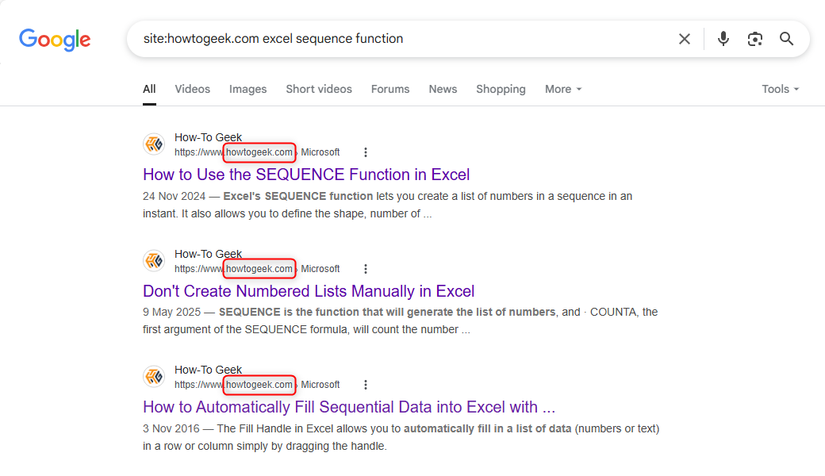Screen dimensions: 825x476
Task: Click 'How-To Geek' site name above Numbered Lists result
Action: click(208, 254)
